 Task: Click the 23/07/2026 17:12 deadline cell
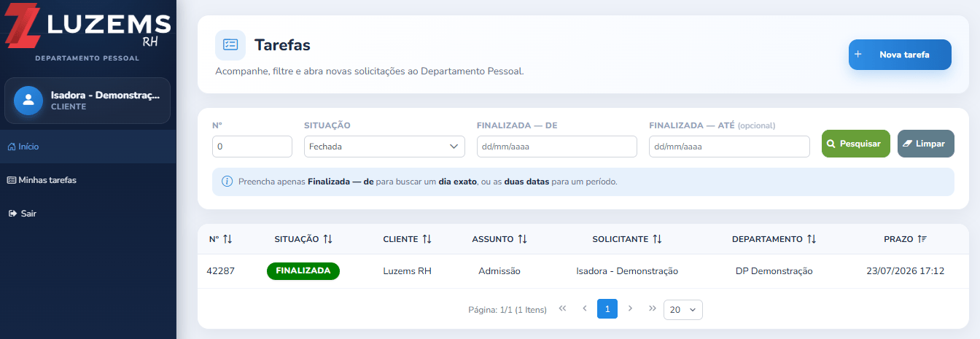click(906, 271)
